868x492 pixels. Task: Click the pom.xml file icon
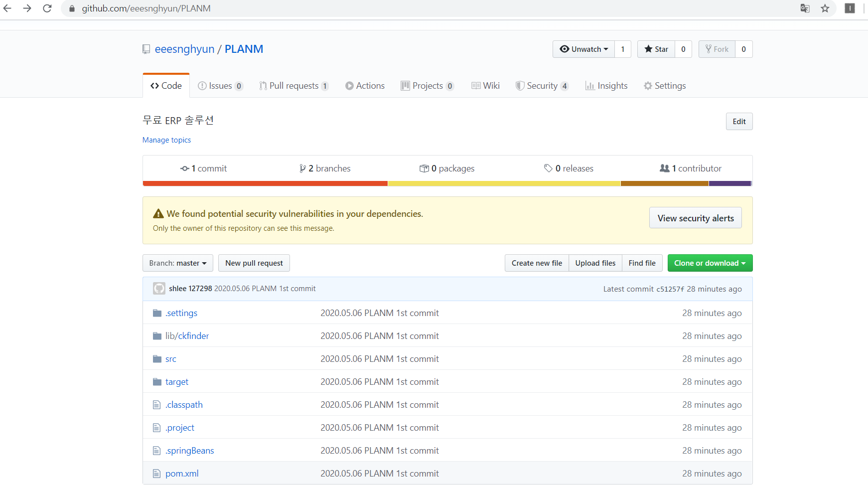click(x=156, y=474)
